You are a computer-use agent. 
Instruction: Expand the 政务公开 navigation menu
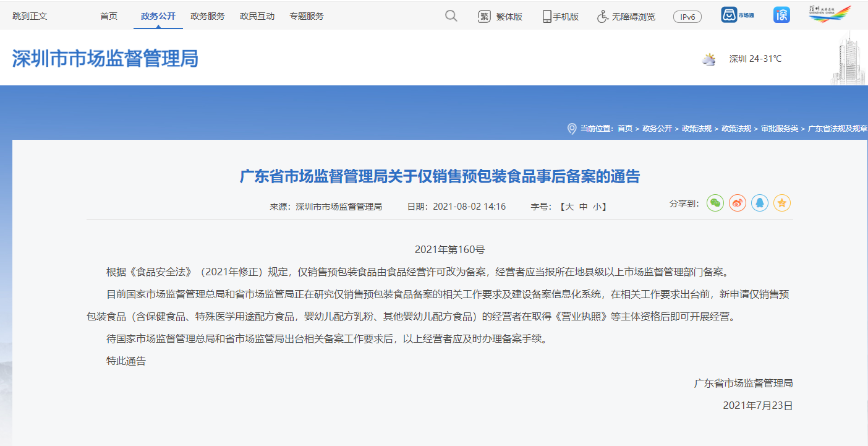click(156, 16)
